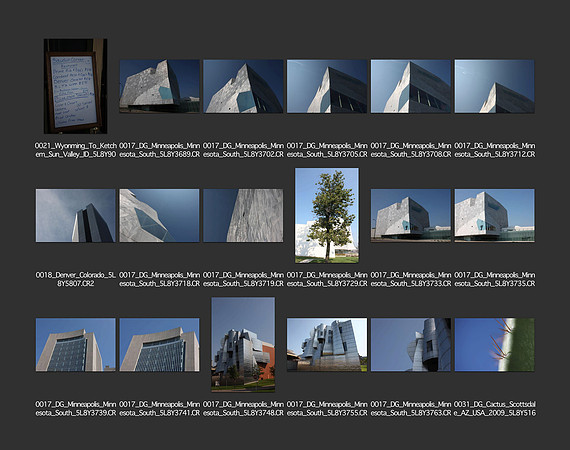Select the cactus spines thumbnail
The width and height of the screenshot is (570, 450).
tap(494, 345)
